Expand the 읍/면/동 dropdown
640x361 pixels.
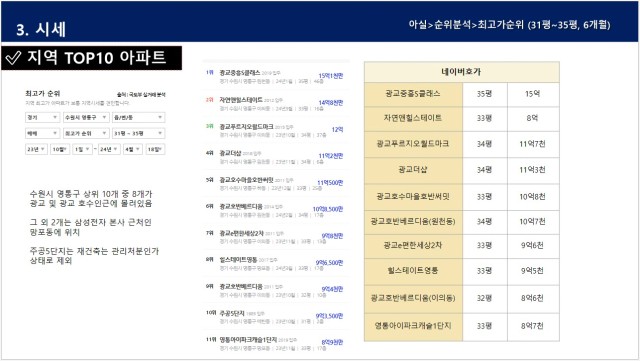pyautogui.click(x=139, y=118)
